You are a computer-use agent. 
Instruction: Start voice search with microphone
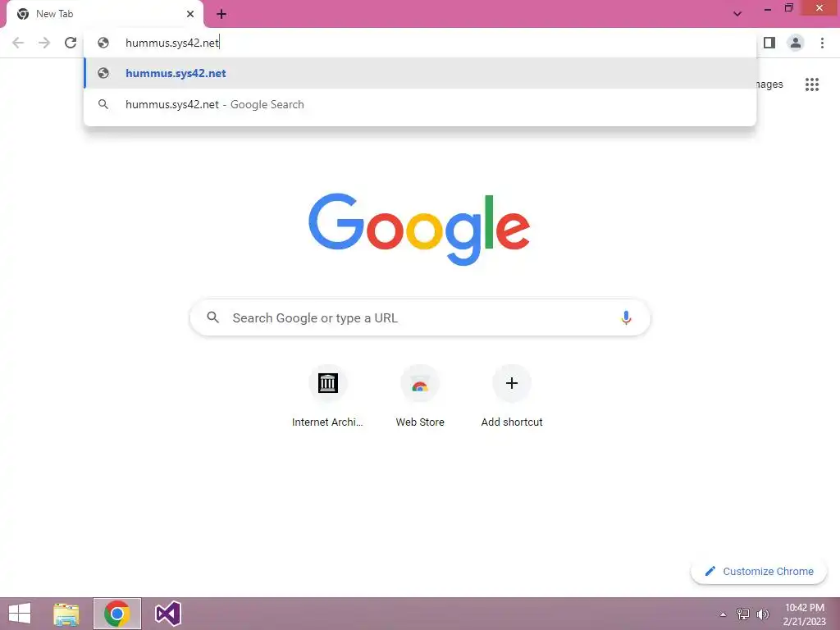[x=626, y=318]
